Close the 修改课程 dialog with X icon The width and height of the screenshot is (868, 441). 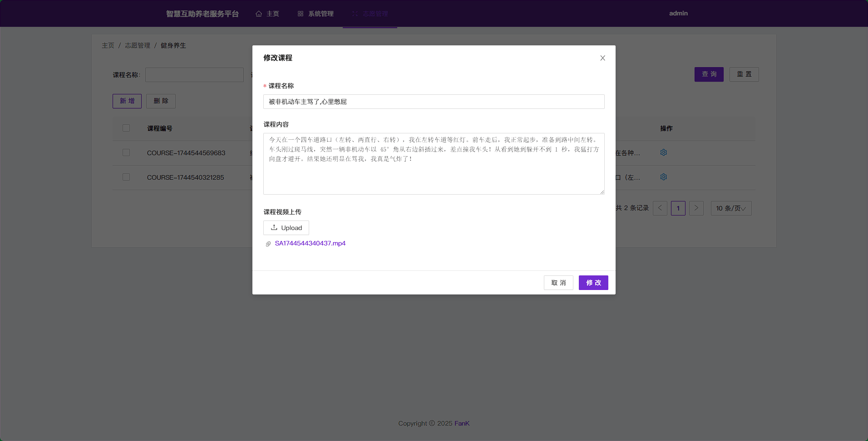tap(602, 58)
